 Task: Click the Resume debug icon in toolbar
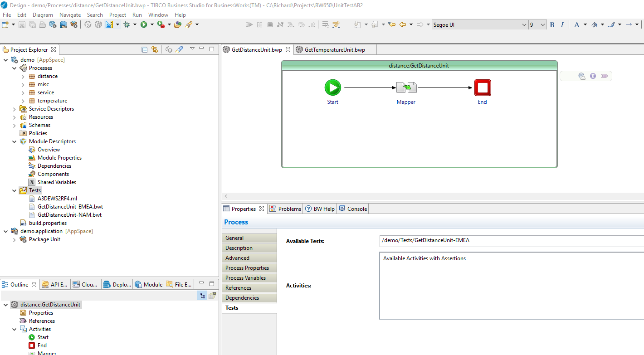coord(249,24)
